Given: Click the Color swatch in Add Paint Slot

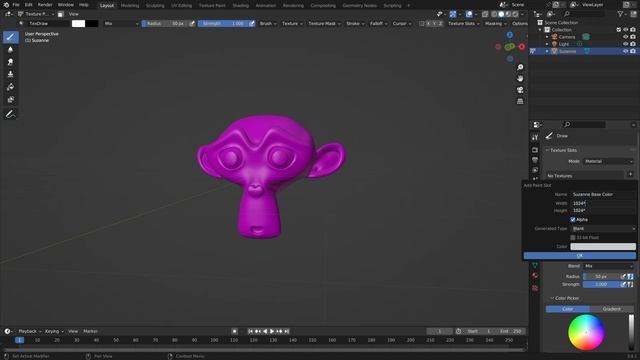Looking at the screenshot, I should (603, 247).
